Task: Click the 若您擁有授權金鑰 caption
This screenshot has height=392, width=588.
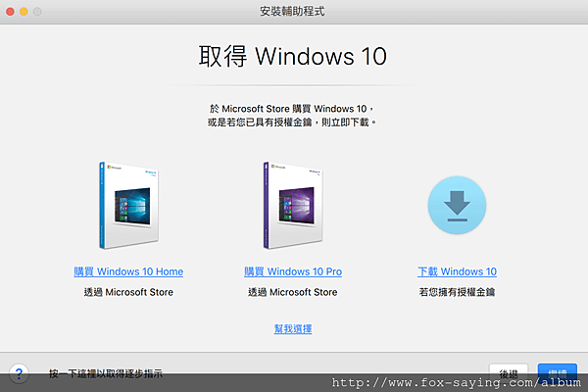Action: pyautogui.click(x=457, y=292)
